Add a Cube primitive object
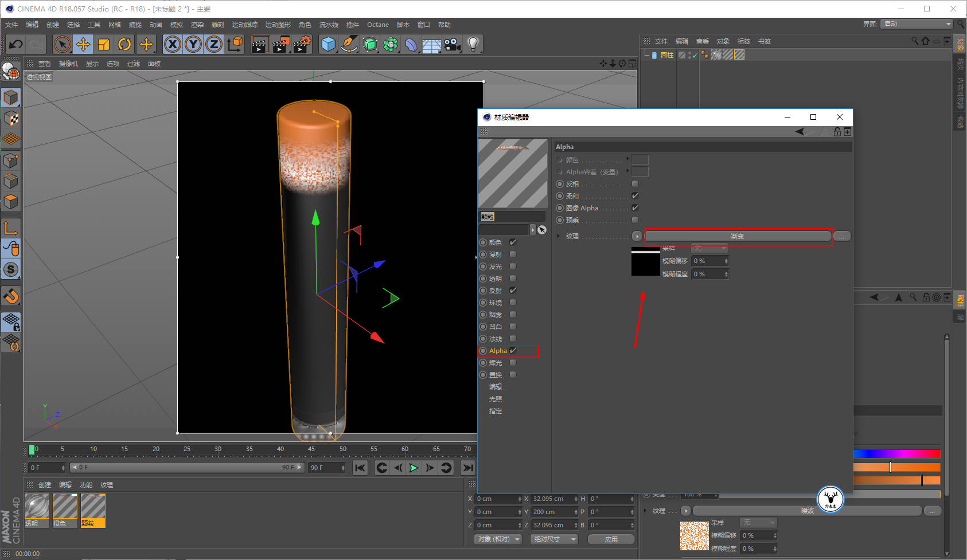967x560 pixels. click(x=329, y=44)
